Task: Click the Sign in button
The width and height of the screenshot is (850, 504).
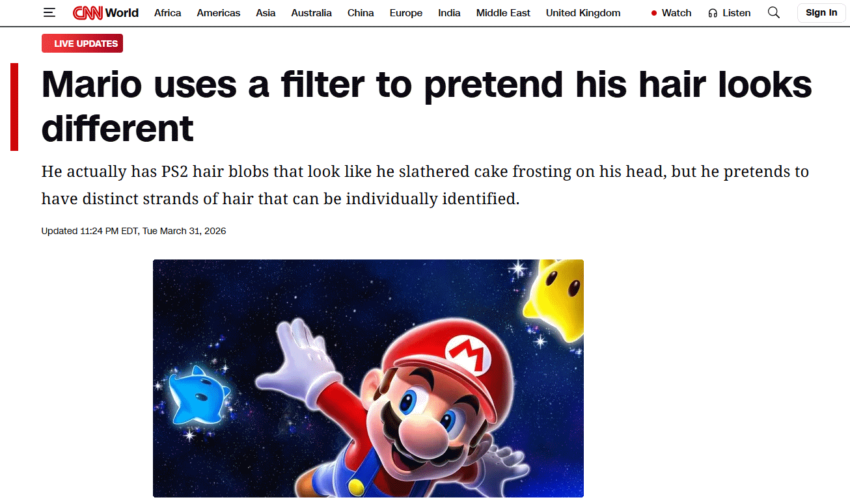Action: pos(821,13)
